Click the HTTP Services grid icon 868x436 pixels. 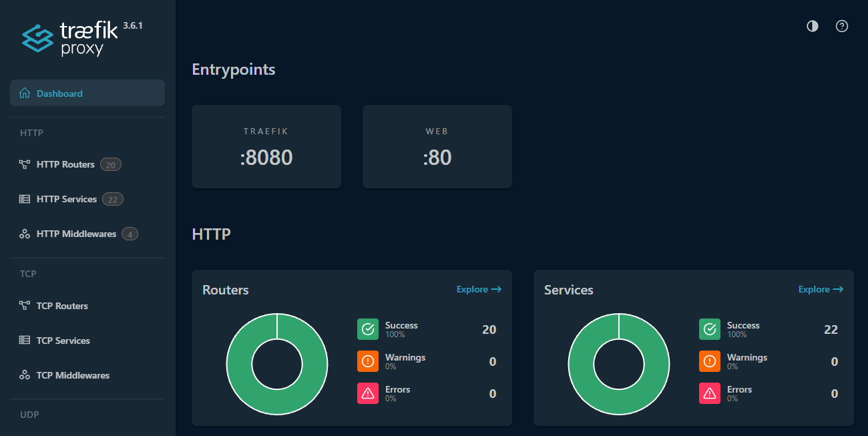pyautogui.click(x=24, y=198)
